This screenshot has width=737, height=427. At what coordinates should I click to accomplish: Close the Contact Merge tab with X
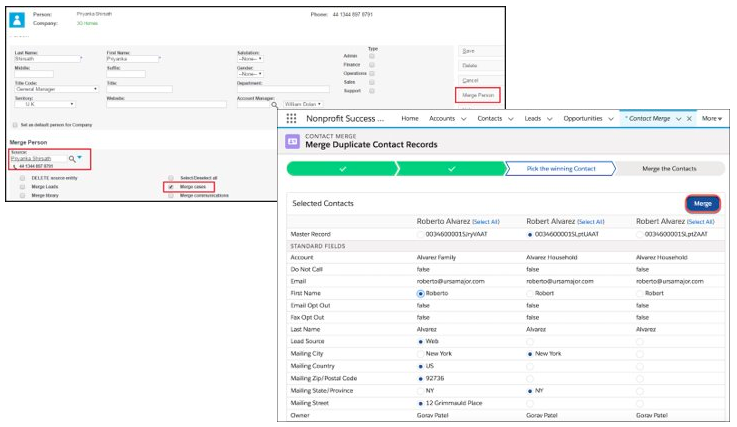[x=689, y=119]
